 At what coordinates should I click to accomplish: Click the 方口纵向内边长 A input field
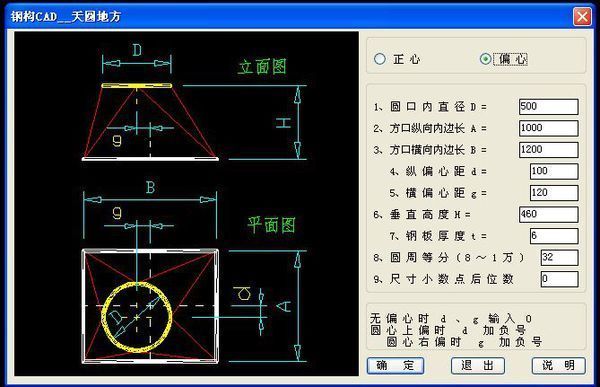(549, 128)
